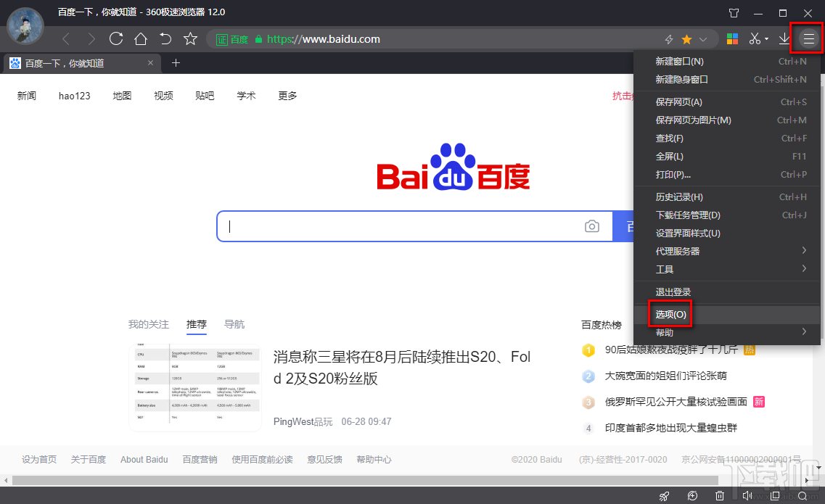Click the camera icon for image search
The image size is (825, 504).
(592, 226)
